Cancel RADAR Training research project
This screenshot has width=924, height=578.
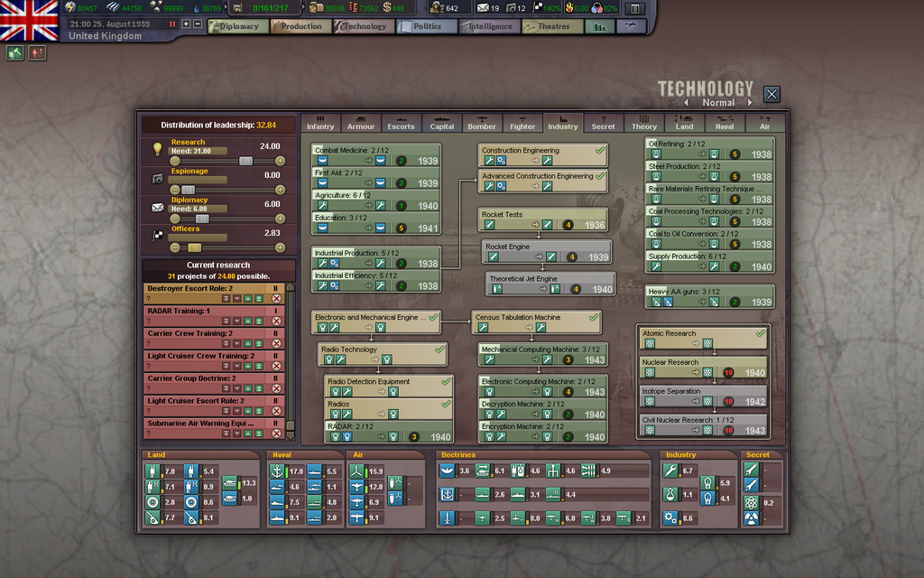(276, 321)
